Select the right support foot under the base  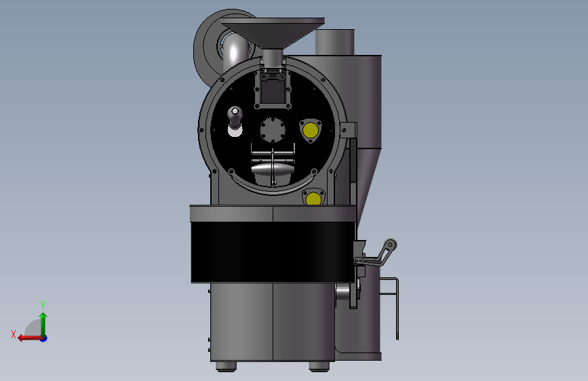[319, 366]
